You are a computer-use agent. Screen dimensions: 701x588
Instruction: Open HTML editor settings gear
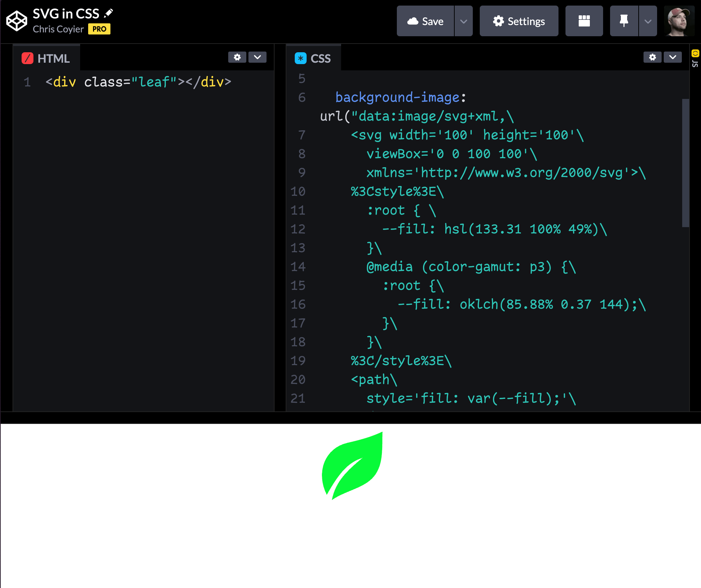click(237, 57)
